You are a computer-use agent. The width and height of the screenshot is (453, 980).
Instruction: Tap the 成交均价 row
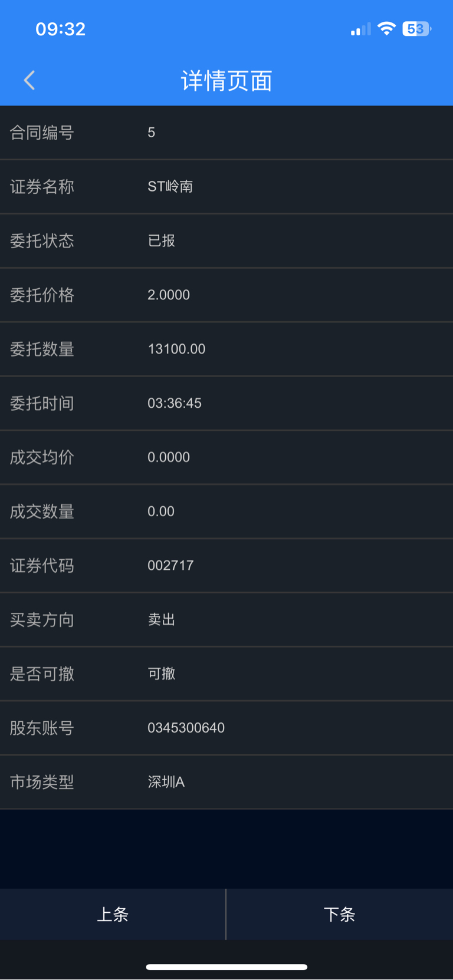(x=226, y=457)
